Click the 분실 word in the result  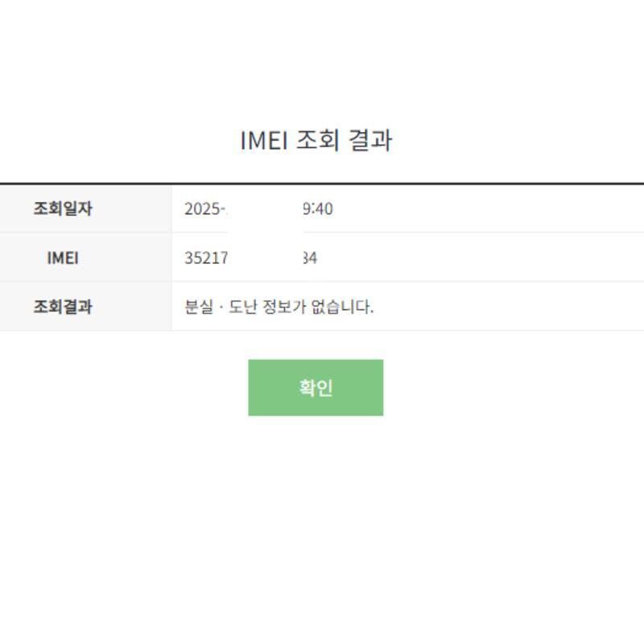198,307
